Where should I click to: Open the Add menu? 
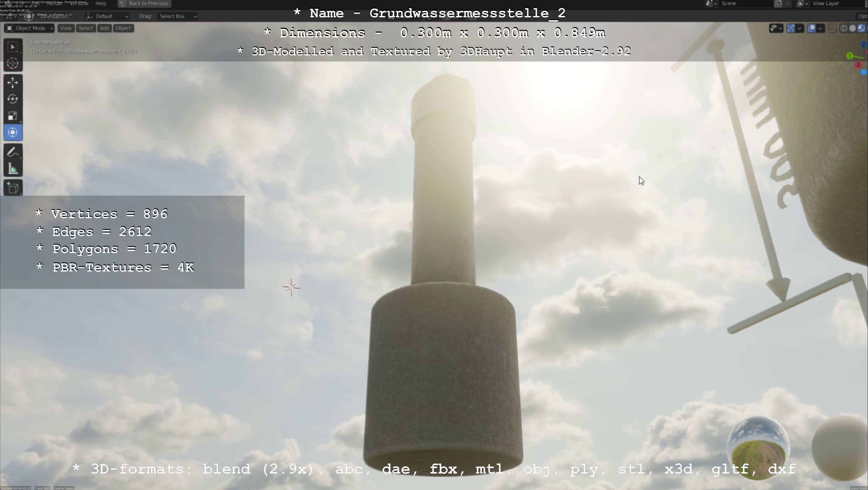pos(104,28)
